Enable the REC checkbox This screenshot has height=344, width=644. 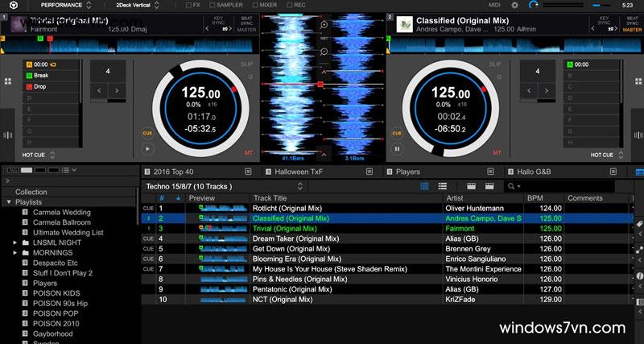[x=290, y=6]
